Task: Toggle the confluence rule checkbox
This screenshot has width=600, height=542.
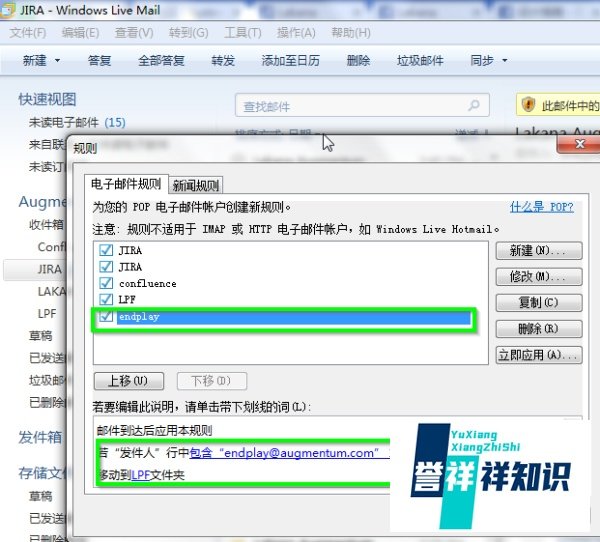Action: [x=106, y=283]
